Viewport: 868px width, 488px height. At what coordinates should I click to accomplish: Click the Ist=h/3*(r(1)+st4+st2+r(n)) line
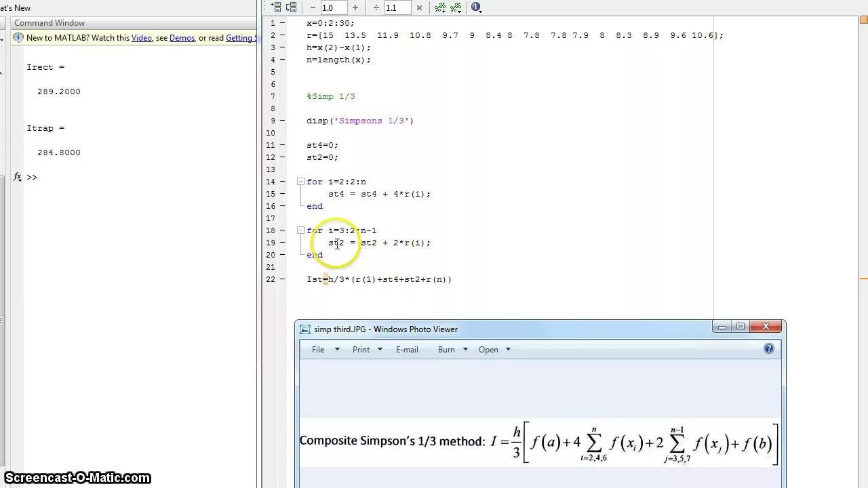379,279
